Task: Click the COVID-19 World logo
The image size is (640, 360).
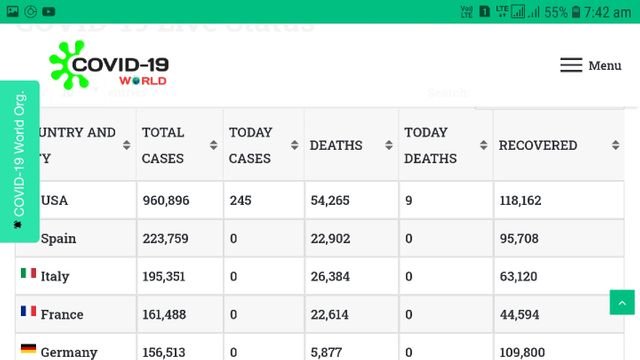Action: [109, 65]
